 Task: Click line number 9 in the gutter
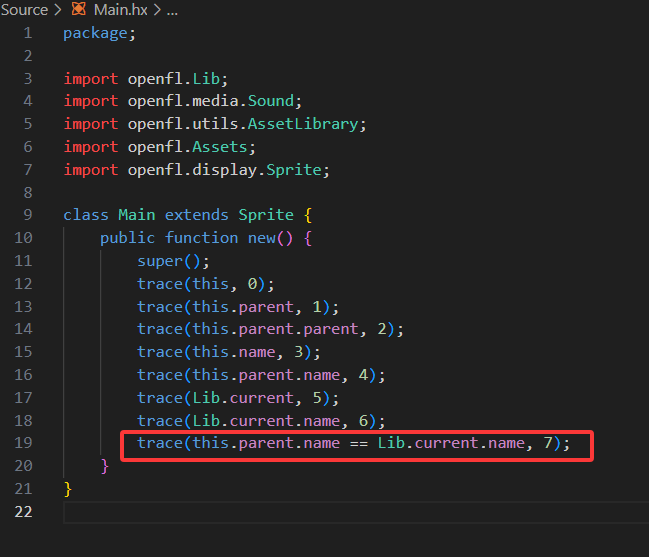click(28, 215)
